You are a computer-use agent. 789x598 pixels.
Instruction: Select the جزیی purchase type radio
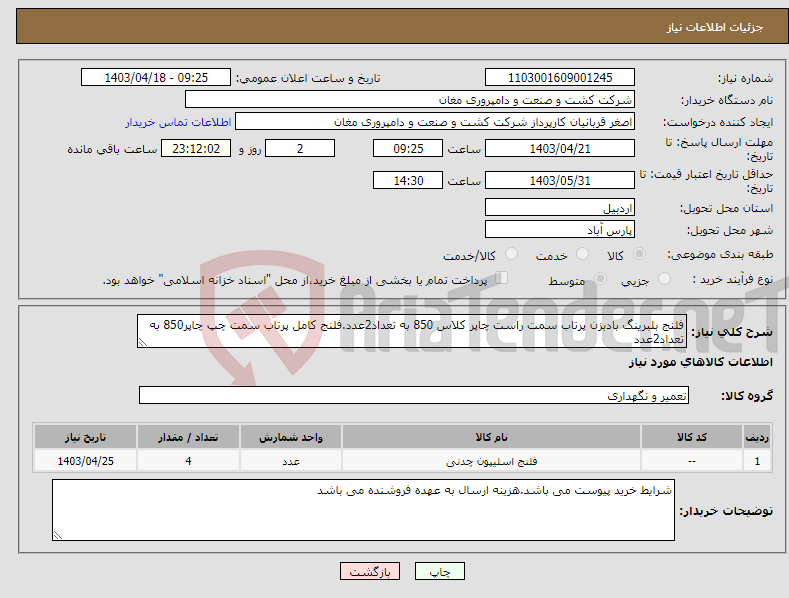click(x=664, y=278)
